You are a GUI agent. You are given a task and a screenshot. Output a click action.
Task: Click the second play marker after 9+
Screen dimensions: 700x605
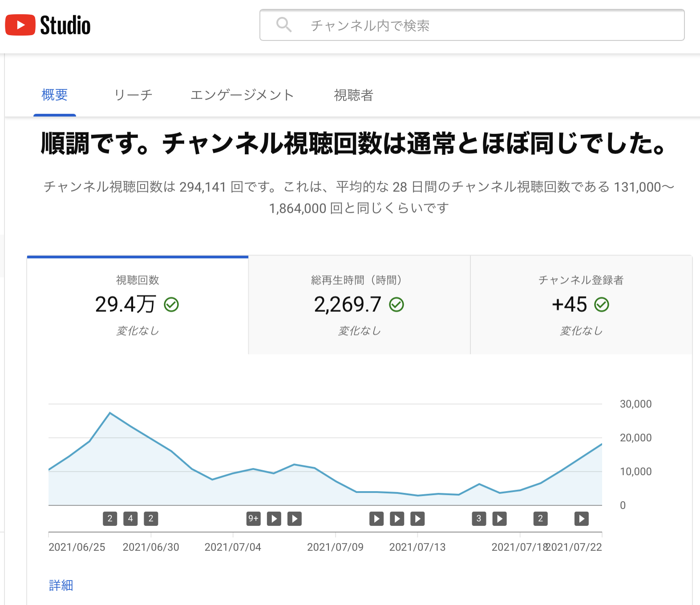pyautogui.click(x=295, y=519)
